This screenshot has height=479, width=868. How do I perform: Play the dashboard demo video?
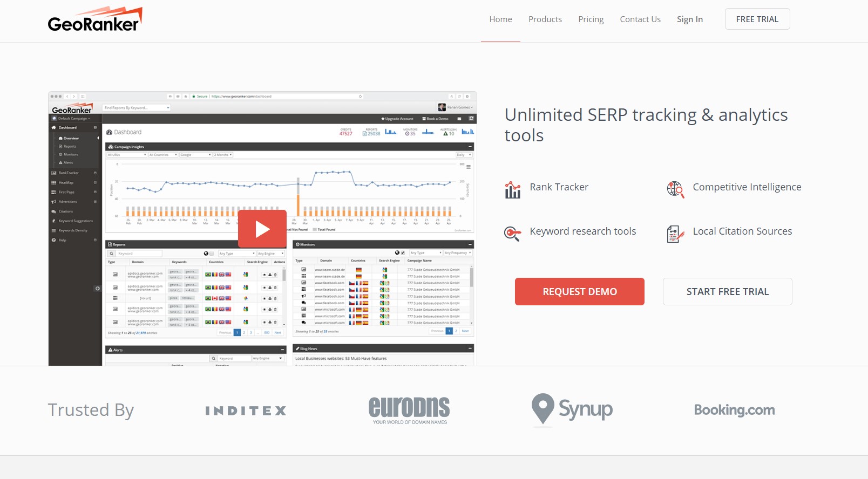click(262, 229)
